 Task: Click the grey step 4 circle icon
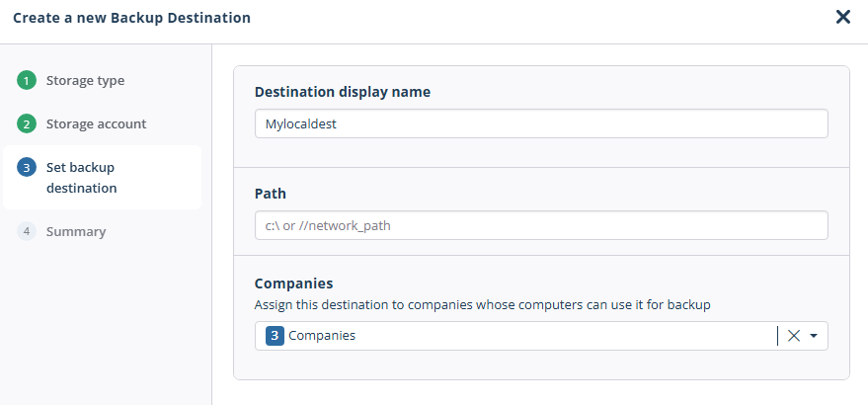tap(26, 231)
